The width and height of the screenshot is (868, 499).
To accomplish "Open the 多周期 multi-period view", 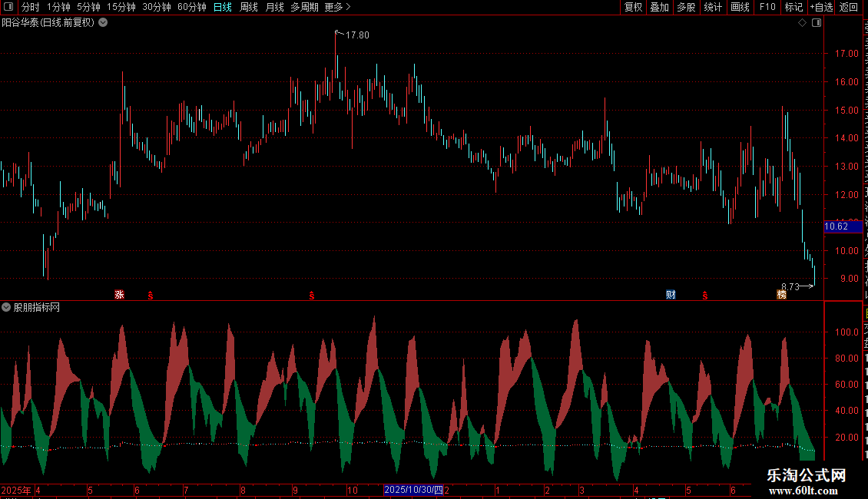I will 304,7.
